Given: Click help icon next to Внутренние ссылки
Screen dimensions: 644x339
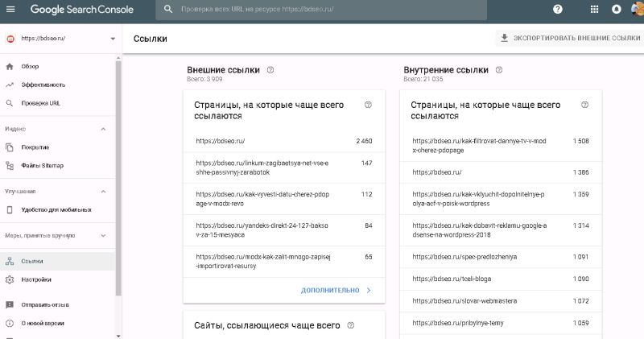Looking at the screenshot, I should click(x=499, y=70).
